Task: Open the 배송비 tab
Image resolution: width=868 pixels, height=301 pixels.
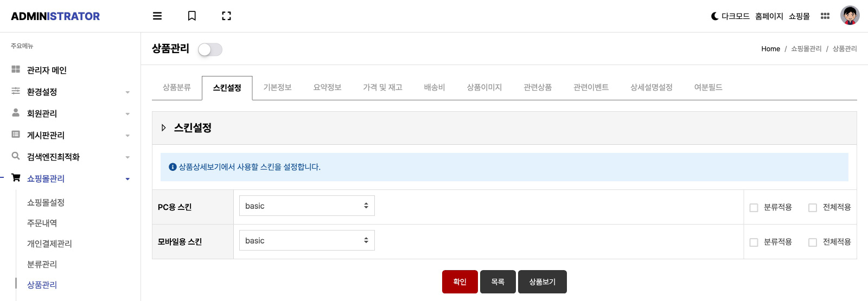Action: (435, 87)
